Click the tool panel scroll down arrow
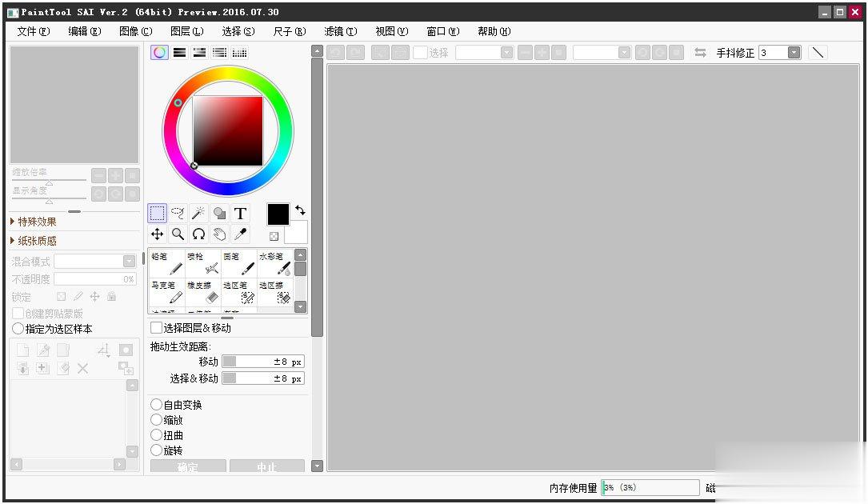Viewport: 868px width, 504px height. (x=317, y=466)
